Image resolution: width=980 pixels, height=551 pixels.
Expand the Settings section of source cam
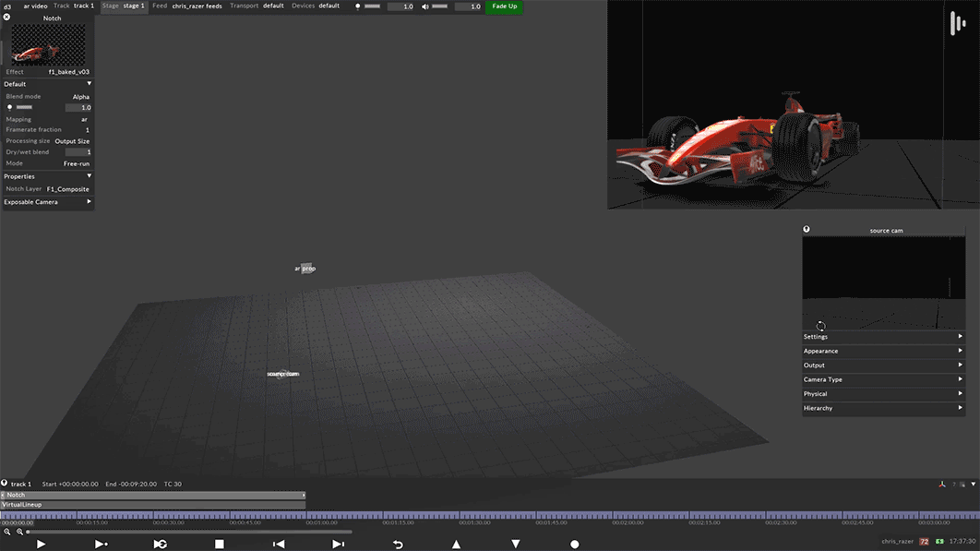[883, 337]
